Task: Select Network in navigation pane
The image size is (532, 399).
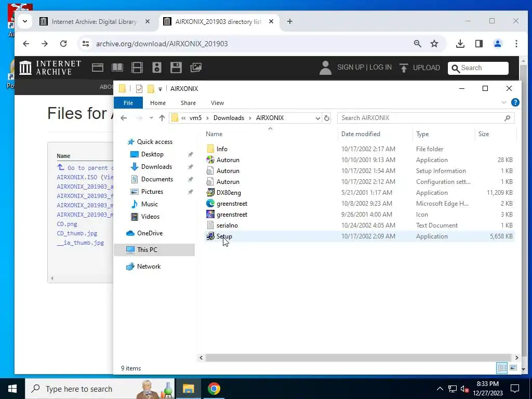Action: 149,267
